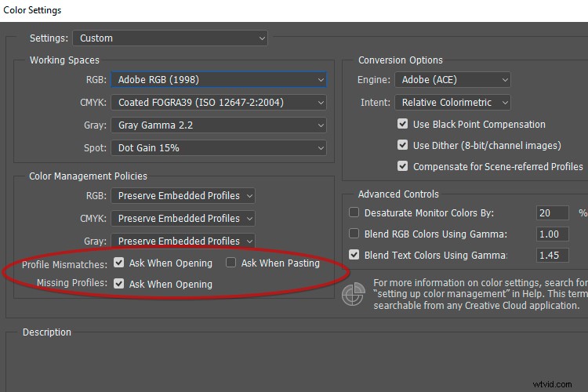
Task: Open the Color Management Policies CMYK dropdown
Action: click(x=183, y=218)
